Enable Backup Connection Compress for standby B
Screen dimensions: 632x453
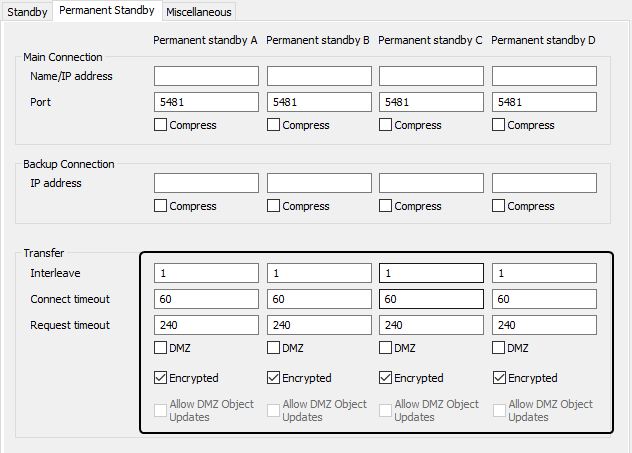pos(274,206)
